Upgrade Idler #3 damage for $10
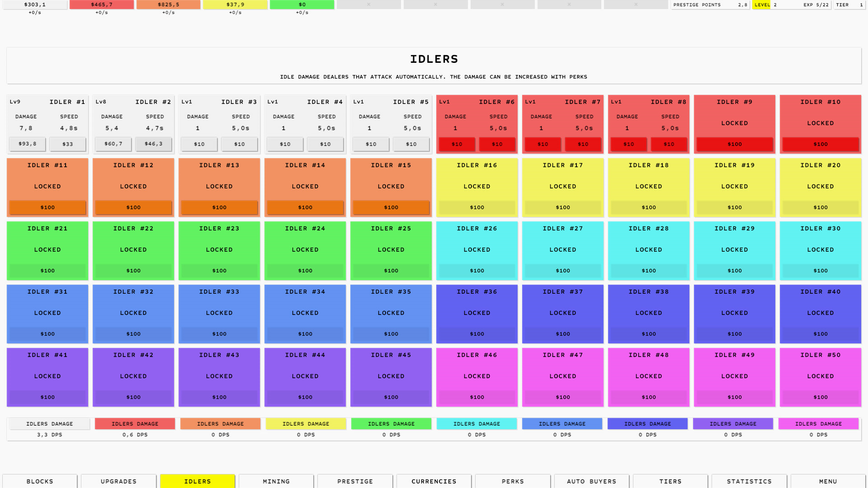The width and height of the screenshot is (868, 488). (x=199, y=144)
